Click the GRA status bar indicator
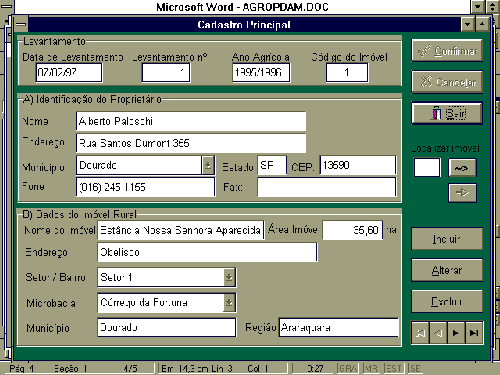500x375 pixels. pyautogui.click(x=348, y=368)
